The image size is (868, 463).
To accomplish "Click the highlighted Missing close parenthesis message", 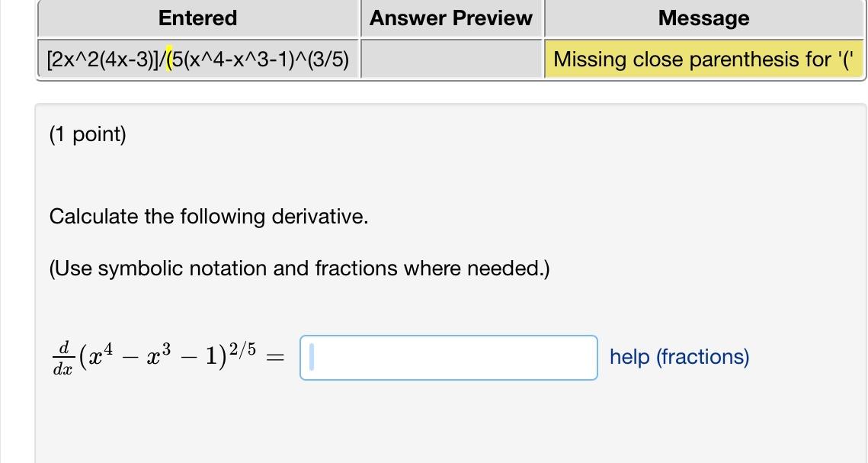I will pos(703,59).
